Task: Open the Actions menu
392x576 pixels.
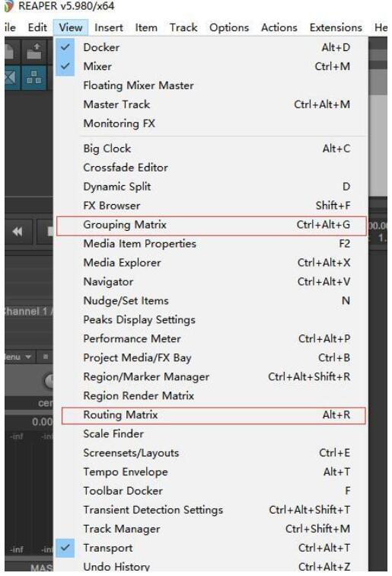Action: [x=279, y=27]
